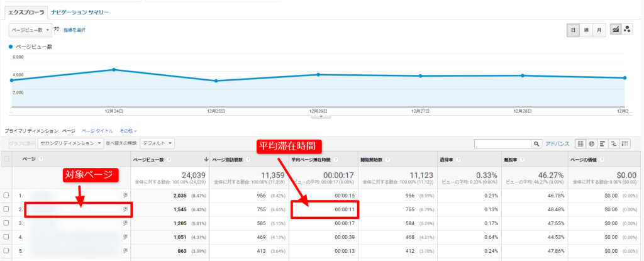Sort table by 閲覧開始数 column
Screen dimensions: 644x261
(372, 160)
